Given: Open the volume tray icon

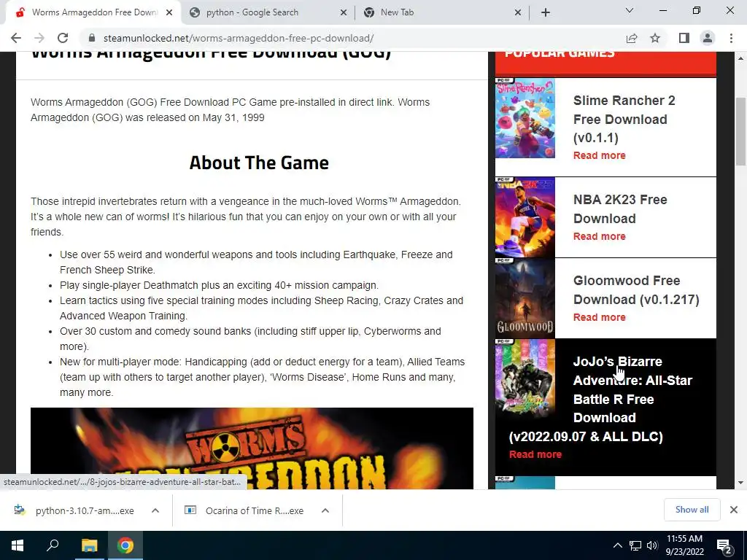Looking at the screenshot, I should (651, 545).
